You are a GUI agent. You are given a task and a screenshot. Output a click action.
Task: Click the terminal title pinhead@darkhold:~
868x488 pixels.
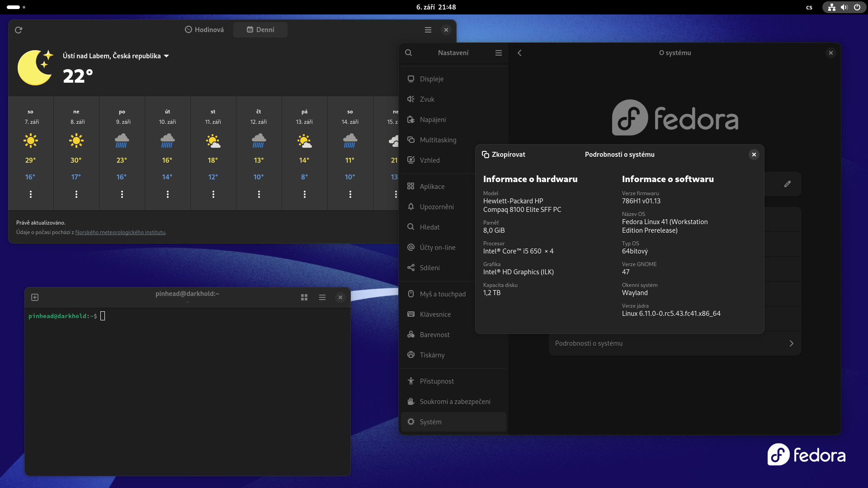tap(187, 294)
